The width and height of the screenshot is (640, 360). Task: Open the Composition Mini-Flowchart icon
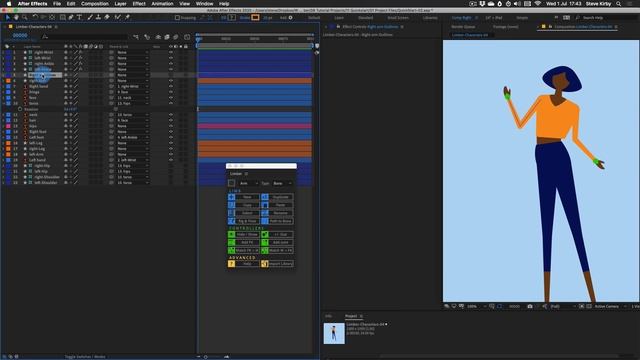tap(136, 37)
